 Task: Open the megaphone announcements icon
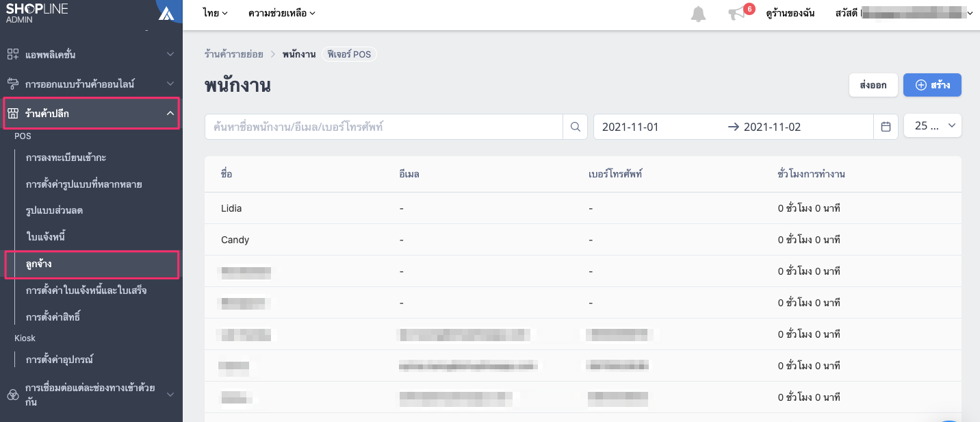coord(736,14)
